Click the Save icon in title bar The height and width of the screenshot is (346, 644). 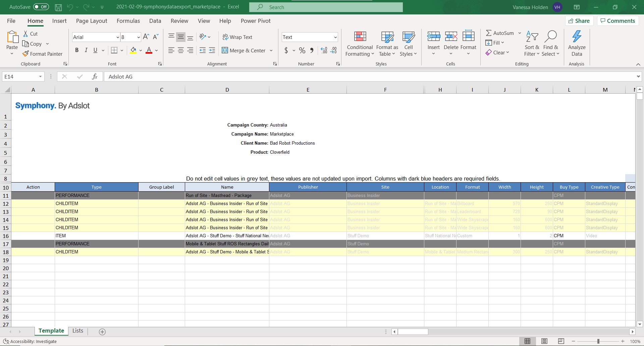[x=58, y=7]
